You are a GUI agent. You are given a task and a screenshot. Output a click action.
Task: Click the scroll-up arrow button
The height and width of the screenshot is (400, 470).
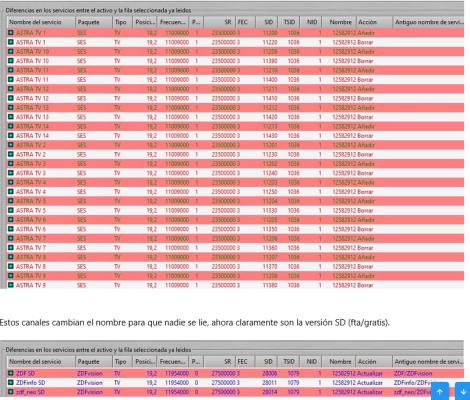click(440, 392)
